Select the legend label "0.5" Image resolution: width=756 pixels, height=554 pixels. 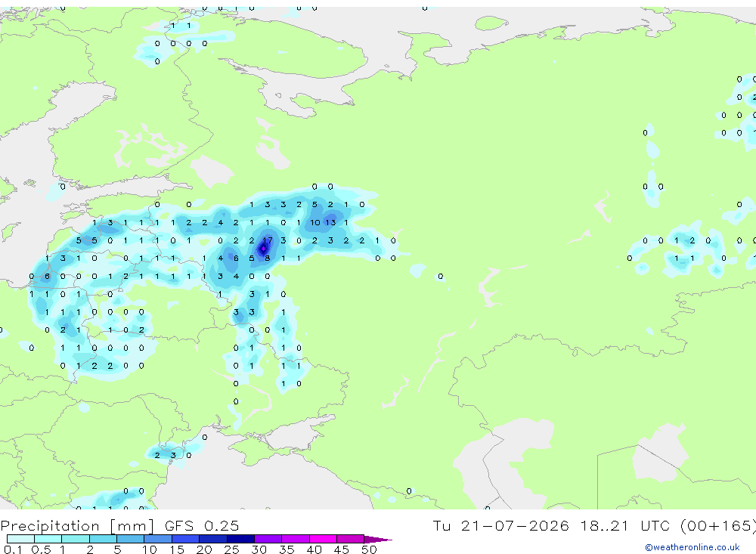coord(41,549)
